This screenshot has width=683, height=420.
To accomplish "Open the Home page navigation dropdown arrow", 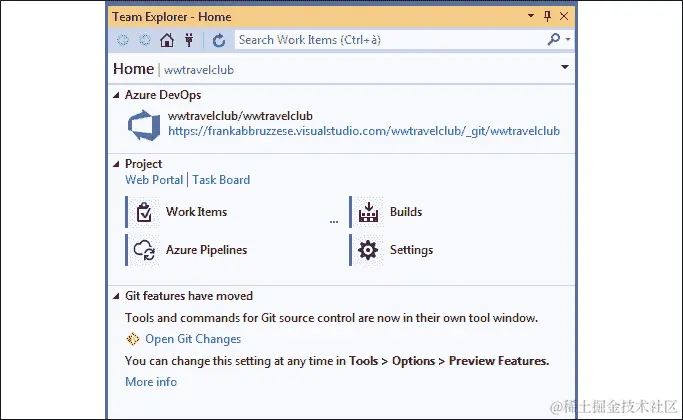I will pyautogui.click(x=565, y=67).
